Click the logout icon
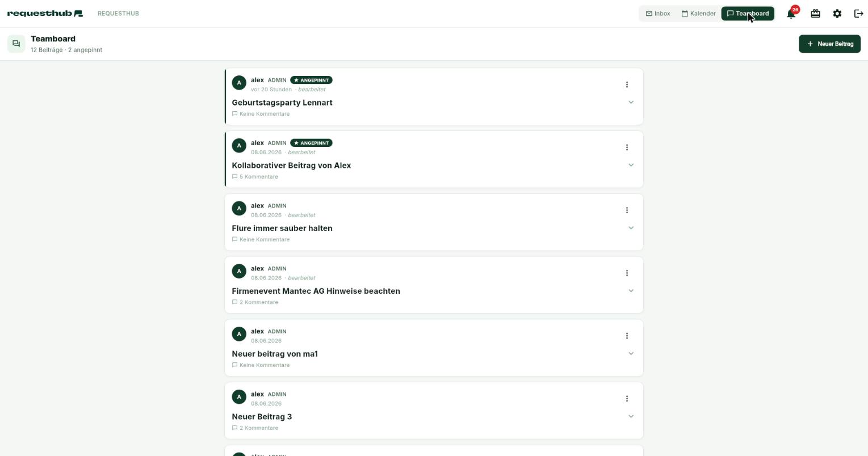 [x=858, y=14]
